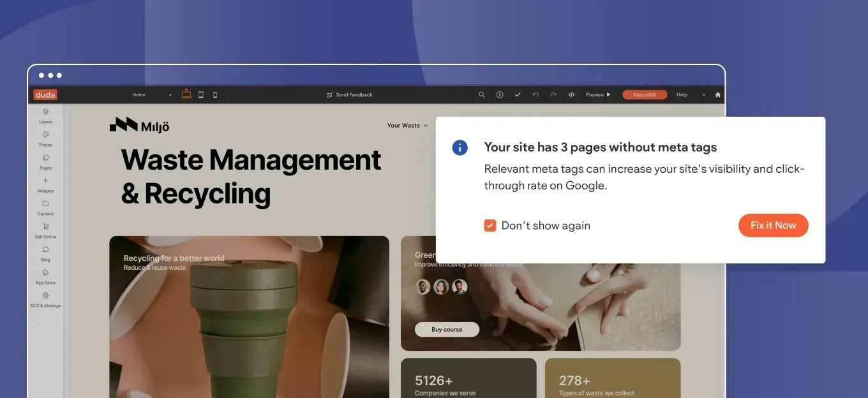Open the Blog panel
The height and width of the screenshot is (398, 868).
tap(45, 253)
